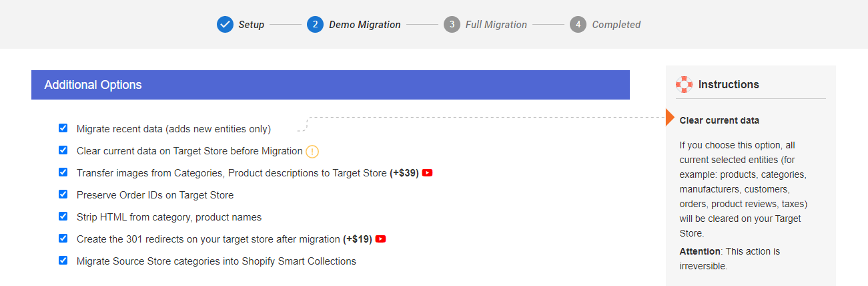Uncheck Create the 301 redirects checkbox
This screenshot has width=868, height=286.
click(63, 238)
